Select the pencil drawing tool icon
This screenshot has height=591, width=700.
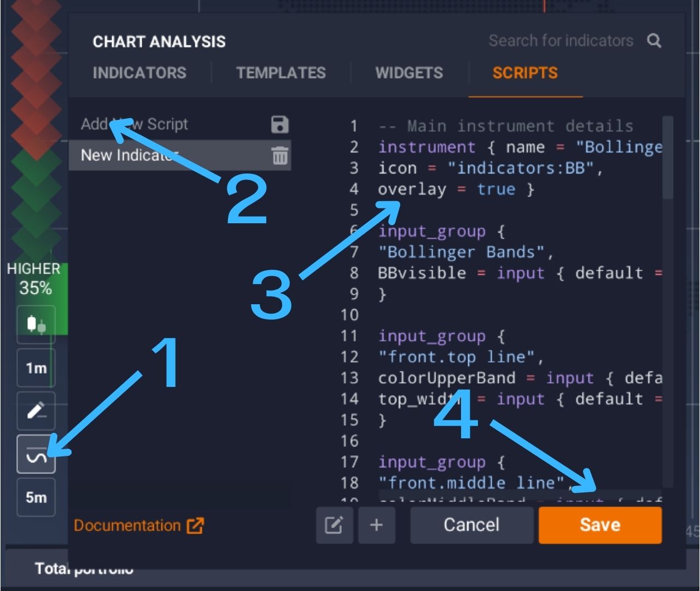(36, 411)
